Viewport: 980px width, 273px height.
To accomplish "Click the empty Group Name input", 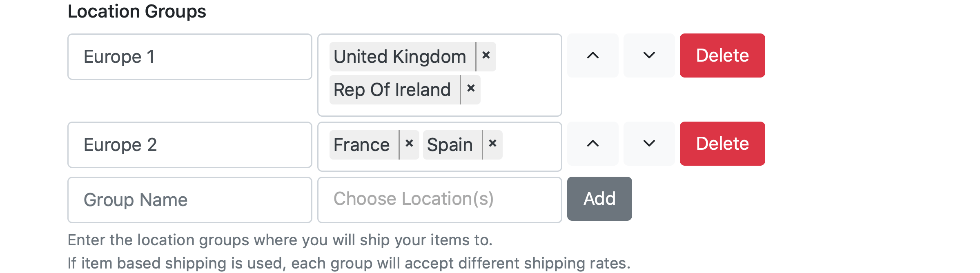I will (x=189, y=200).
